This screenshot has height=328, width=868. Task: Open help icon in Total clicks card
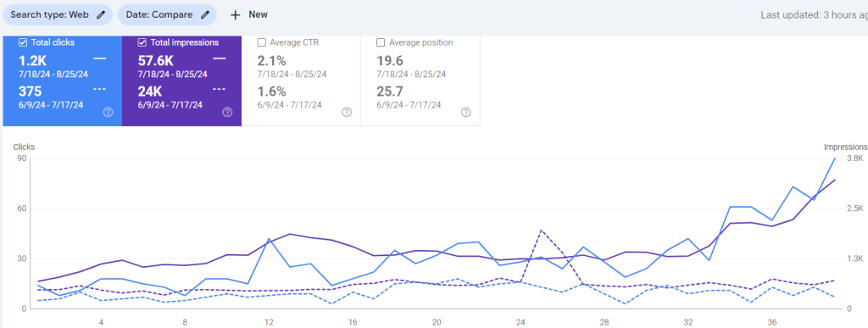[x=108, y=112]
